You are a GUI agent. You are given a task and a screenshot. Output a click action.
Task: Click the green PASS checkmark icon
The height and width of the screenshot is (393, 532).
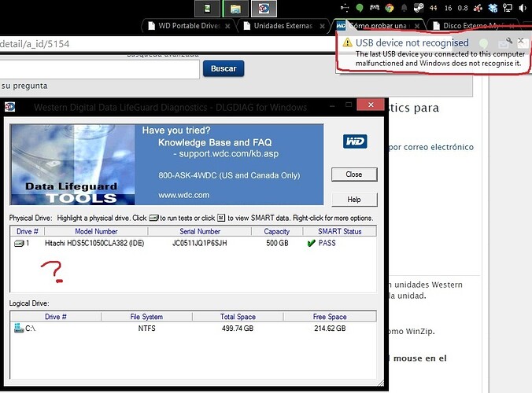pyautogui.click(x=311, y=243)
